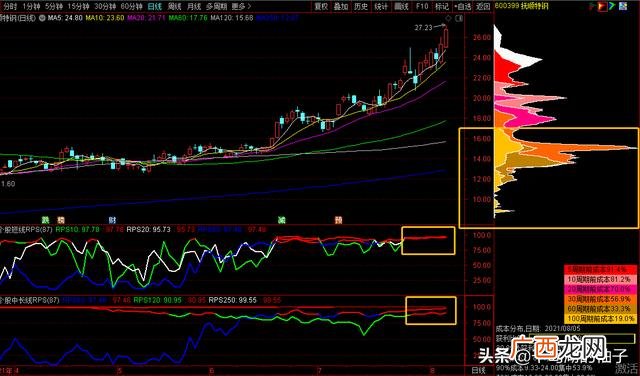Open F10 company info
The width and height of the screenshot is (640, 376).
[422, 7]
